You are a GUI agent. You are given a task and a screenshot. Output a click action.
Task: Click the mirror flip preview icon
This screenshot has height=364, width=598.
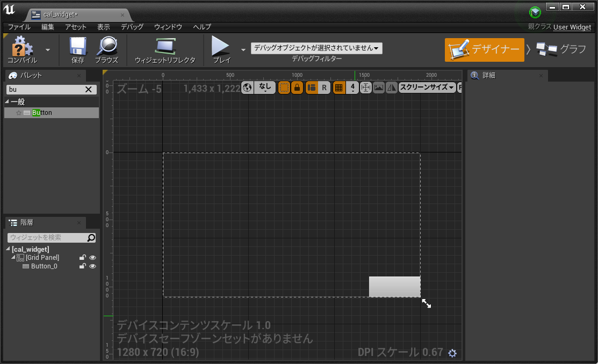click(392, 88)
